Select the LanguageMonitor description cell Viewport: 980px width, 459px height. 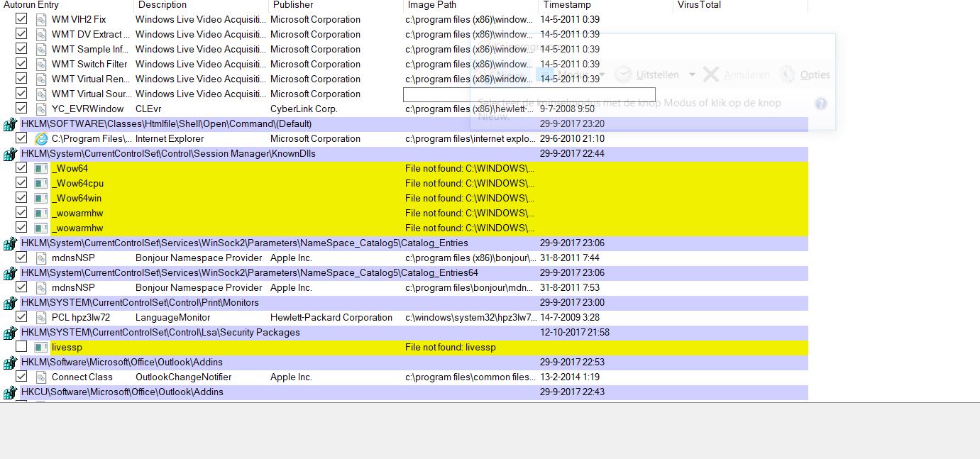(173, 317)
